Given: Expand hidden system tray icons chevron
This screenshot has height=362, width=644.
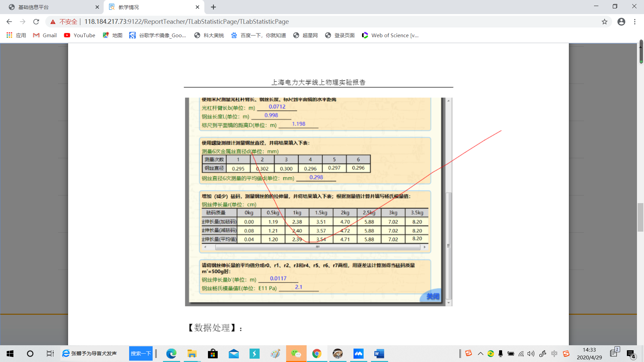Looking at the screenshot, I should (480, 354).
